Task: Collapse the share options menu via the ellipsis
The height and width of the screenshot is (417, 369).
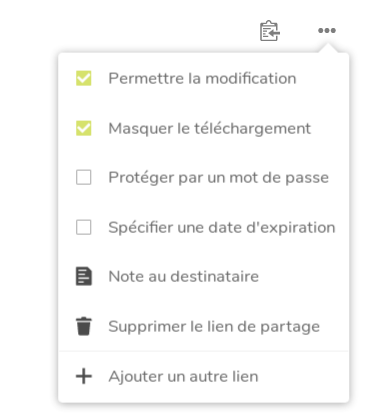Action: pyautogui.click(x=327, y=31)
